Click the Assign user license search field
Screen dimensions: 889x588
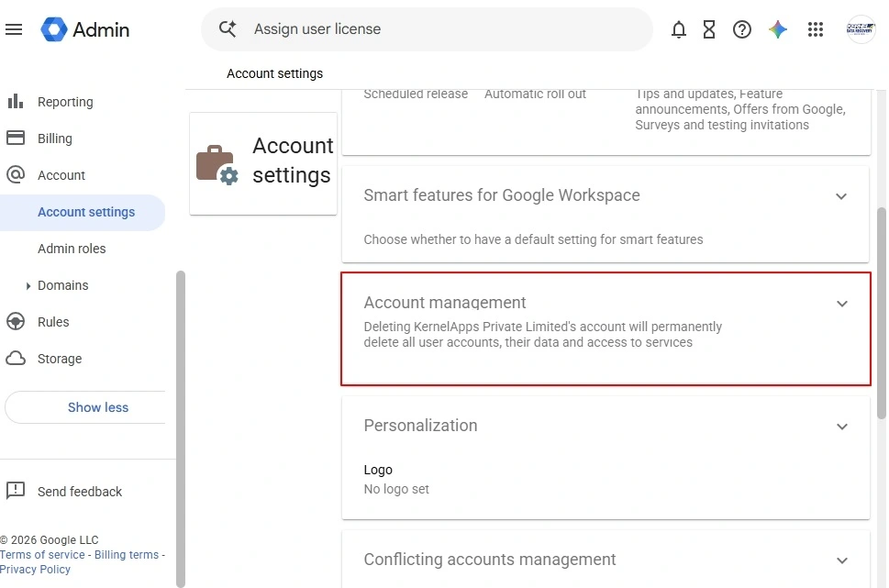click(x=427, y=29)
